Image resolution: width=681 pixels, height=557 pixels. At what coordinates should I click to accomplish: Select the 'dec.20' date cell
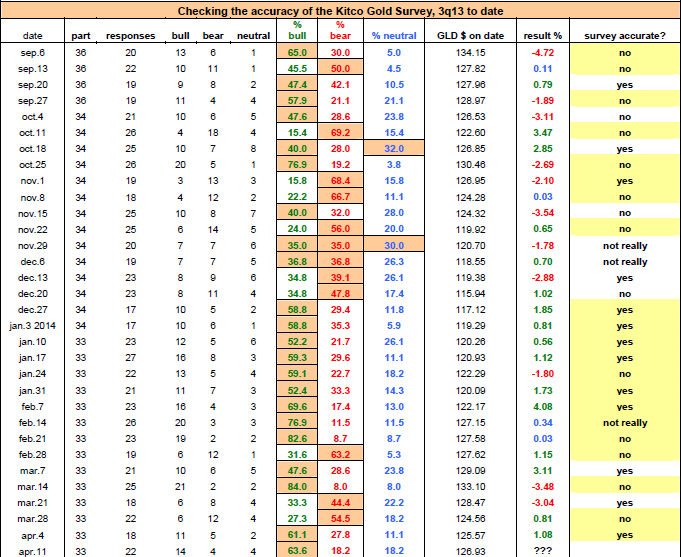[x=33, y=294]
